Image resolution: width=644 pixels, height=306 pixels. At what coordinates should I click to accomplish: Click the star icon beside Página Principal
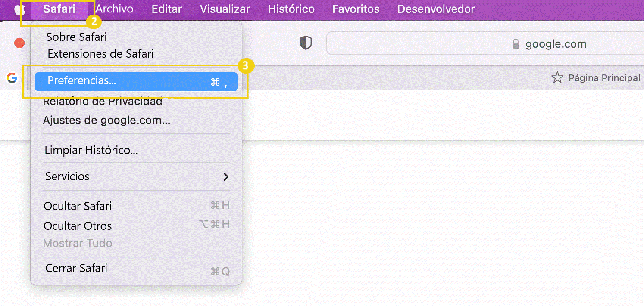click(557, 78)
